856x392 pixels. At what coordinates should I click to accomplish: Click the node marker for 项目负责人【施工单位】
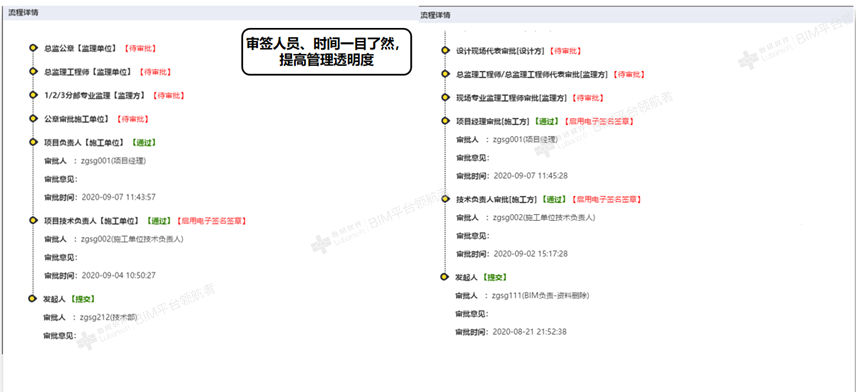[33, 142]
